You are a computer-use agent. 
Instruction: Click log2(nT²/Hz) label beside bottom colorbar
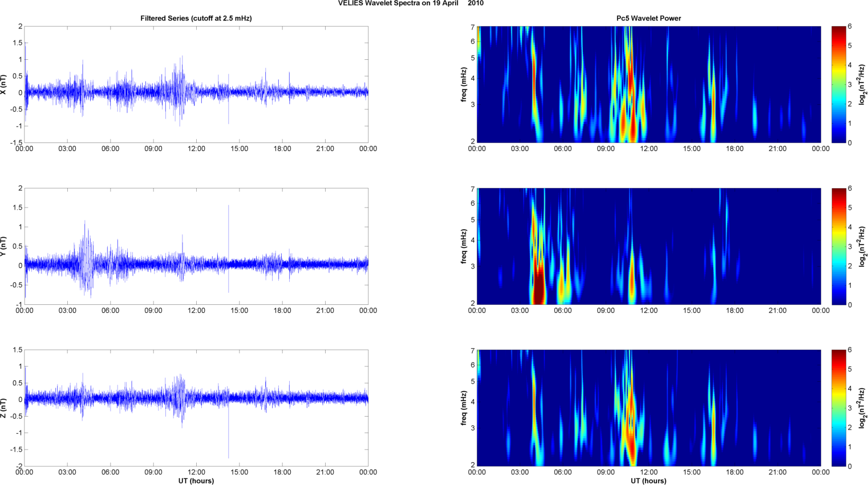(863, 408)
